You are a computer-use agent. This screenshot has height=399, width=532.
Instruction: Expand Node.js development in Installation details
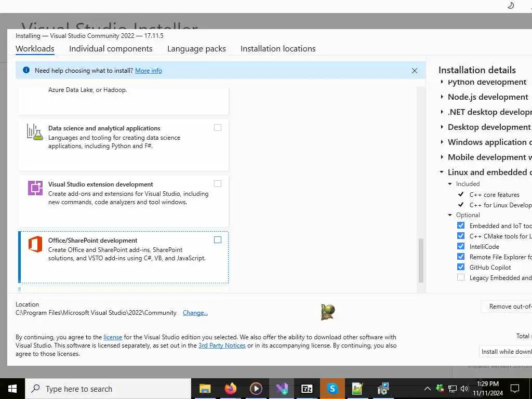[442, 97]
